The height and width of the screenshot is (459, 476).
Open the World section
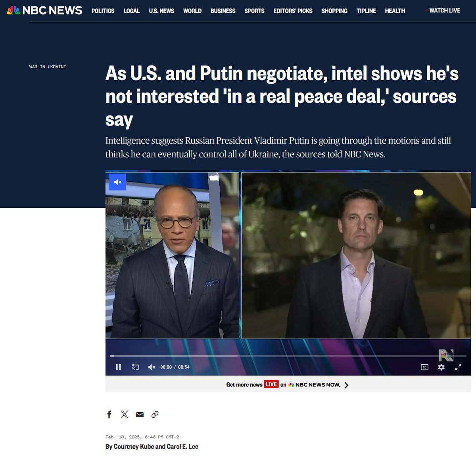192,11
